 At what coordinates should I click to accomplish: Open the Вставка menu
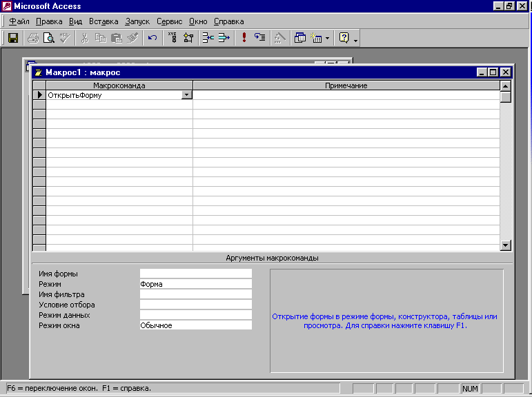pos(104,21)
